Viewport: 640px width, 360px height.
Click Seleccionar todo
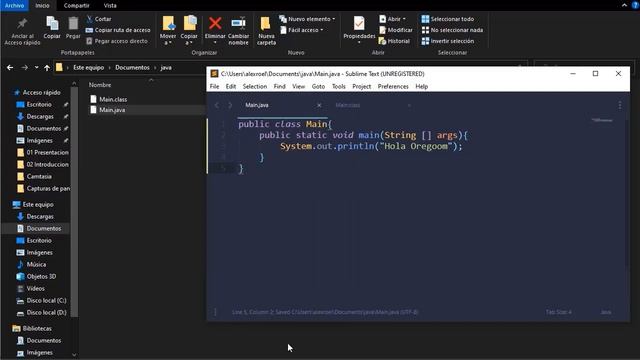pos(448,19)
